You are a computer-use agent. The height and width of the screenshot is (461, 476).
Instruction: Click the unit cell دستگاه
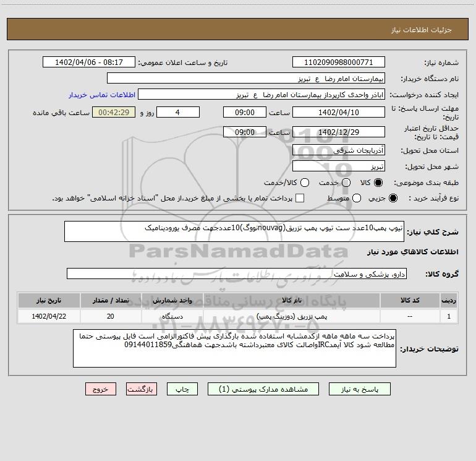click(172, 316)
